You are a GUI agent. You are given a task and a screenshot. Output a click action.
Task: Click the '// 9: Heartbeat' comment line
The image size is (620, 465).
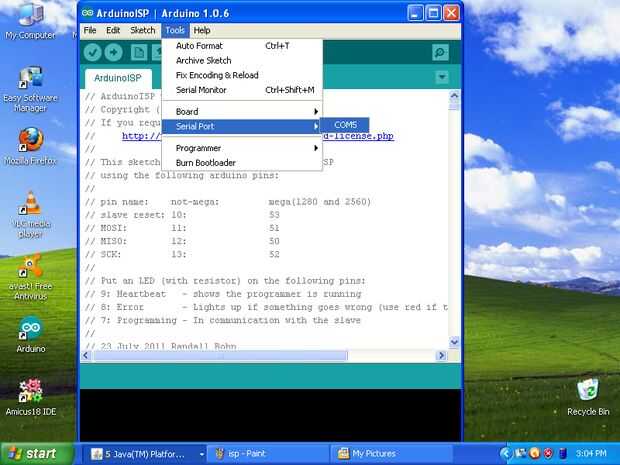click(223, 294)
